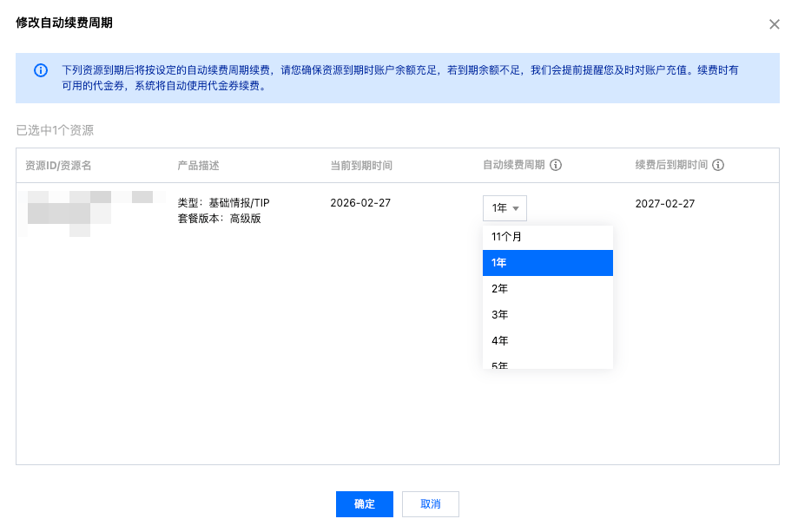Viewport: 798px width, 532px height.
Task: Click the 资源ID/资源名 column header
Action: (58, 165)
